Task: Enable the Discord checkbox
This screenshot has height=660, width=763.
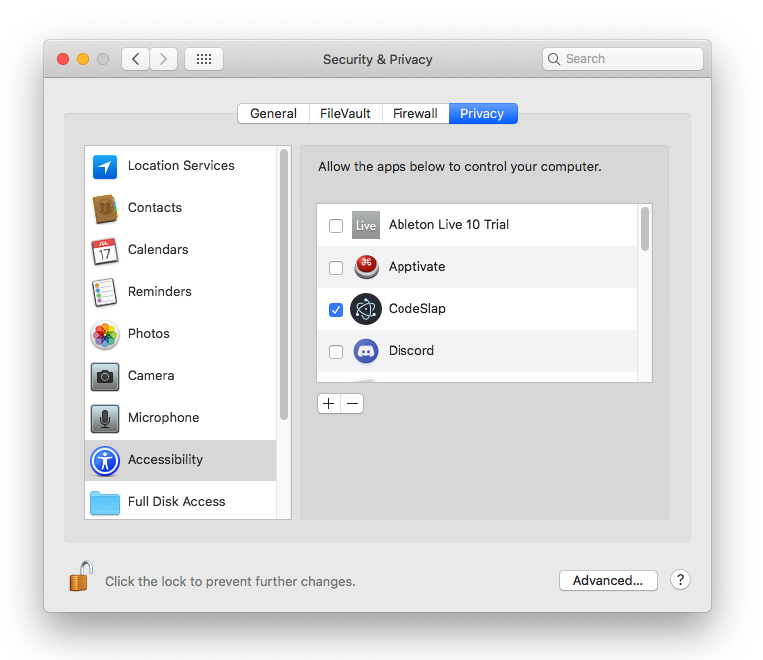Action: coord(336,351)
